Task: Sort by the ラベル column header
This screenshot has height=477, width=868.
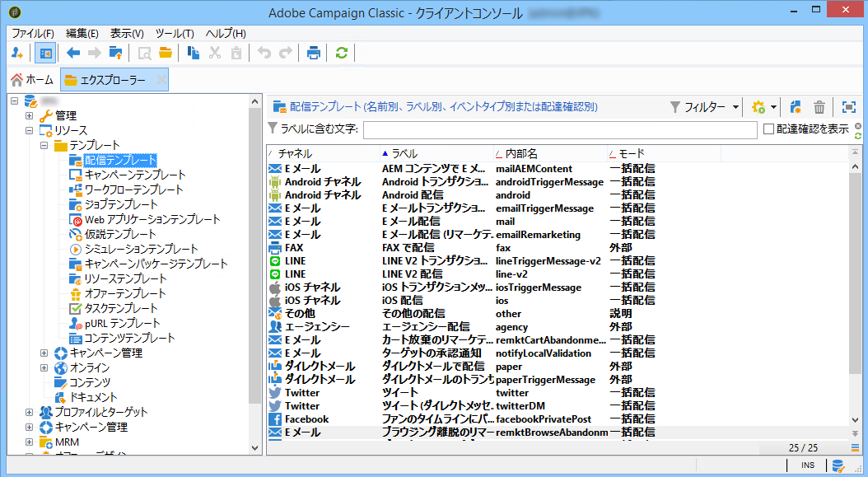Action: pyautogui.click(x=436, y=153)
